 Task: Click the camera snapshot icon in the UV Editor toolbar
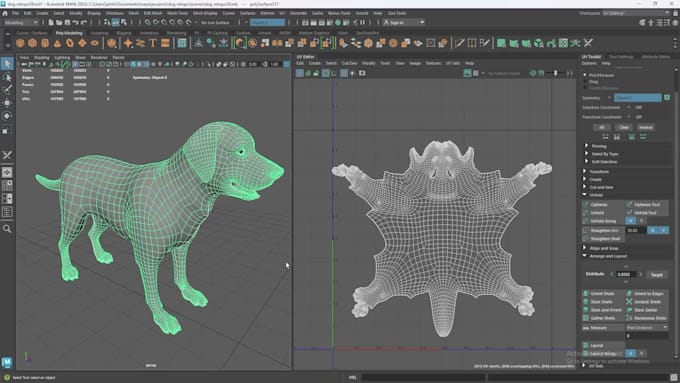pos(362,73)
